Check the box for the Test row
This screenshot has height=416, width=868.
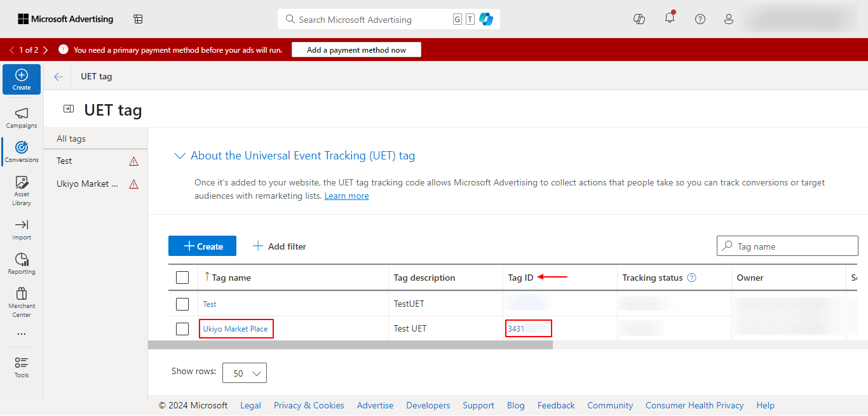pos(182,304)
